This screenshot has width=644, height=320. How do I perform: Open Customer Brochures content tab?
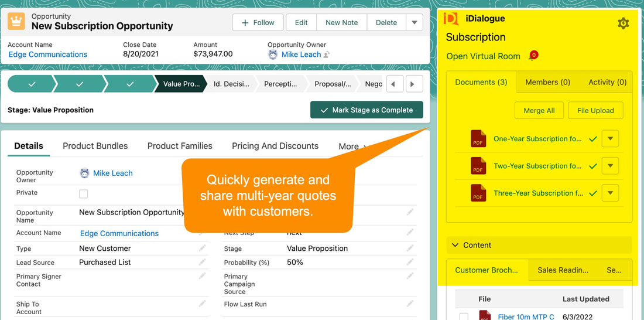click(x=487, y=270)
